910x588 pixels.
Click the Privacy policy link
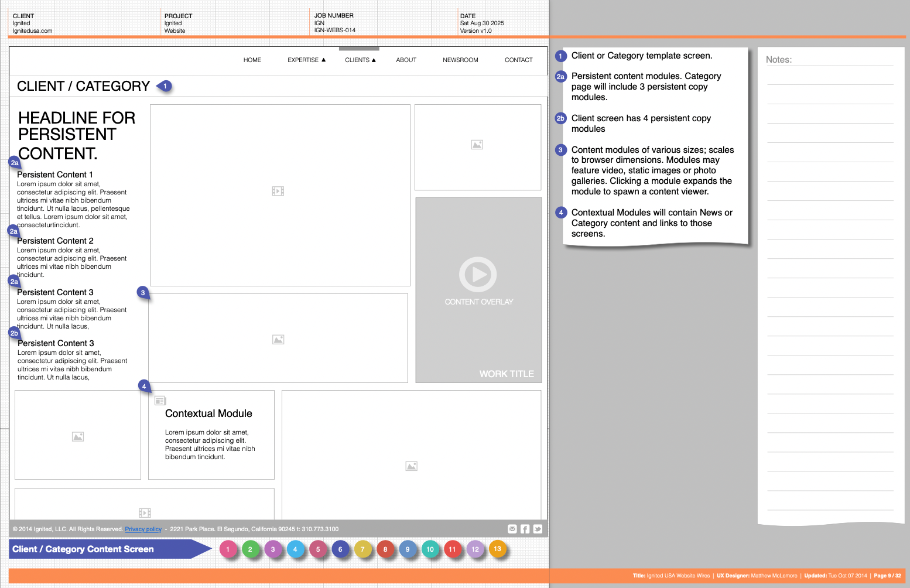point(143,529)
